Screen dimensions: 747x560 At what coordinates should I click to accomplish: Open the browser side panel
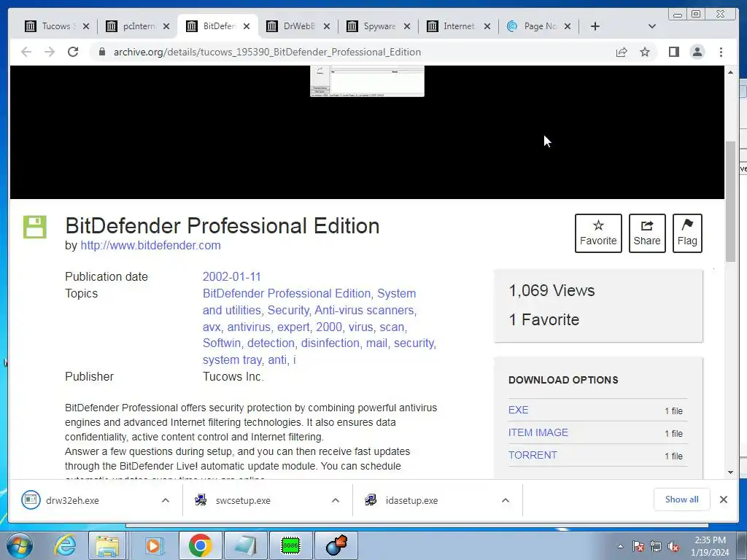673,52
